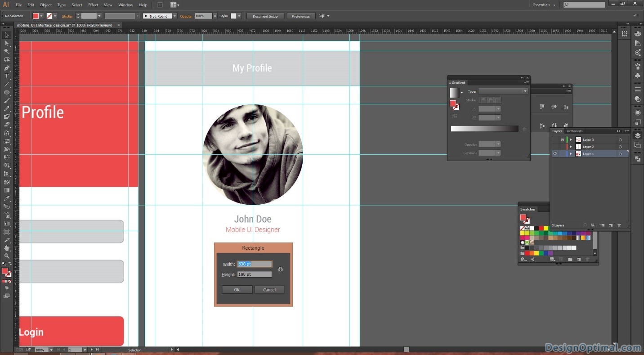
Task: Select the Line Segment tool
Action: 7,84
